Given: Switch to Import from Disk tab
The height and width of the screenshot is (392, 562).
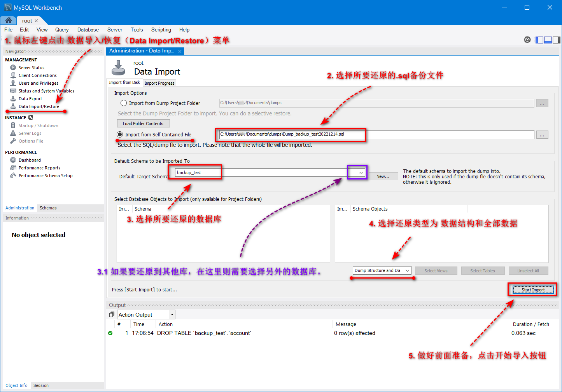Looking at the screenshot, I should click(124, 82).
